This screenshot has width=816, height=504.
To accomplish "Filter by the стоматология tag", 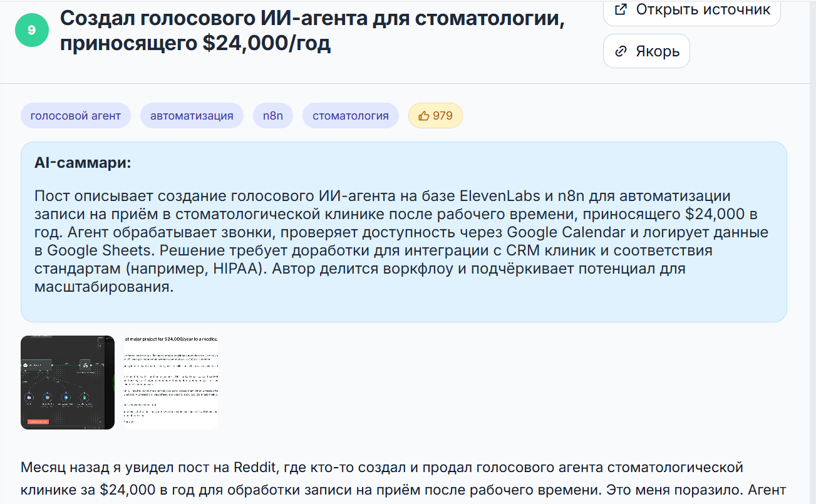I will (x=350, y=116).
